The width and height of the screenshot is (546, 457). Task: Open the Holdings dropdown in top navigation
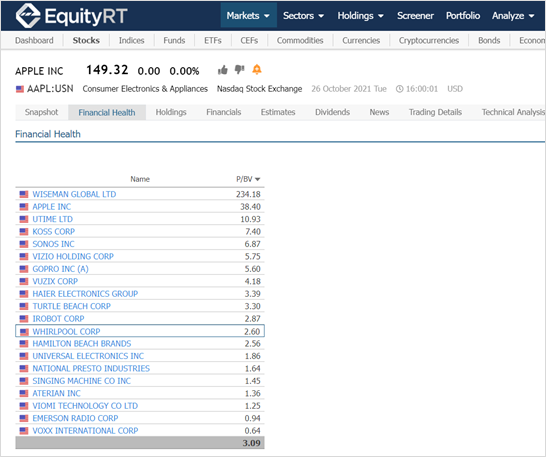(360, 16)
